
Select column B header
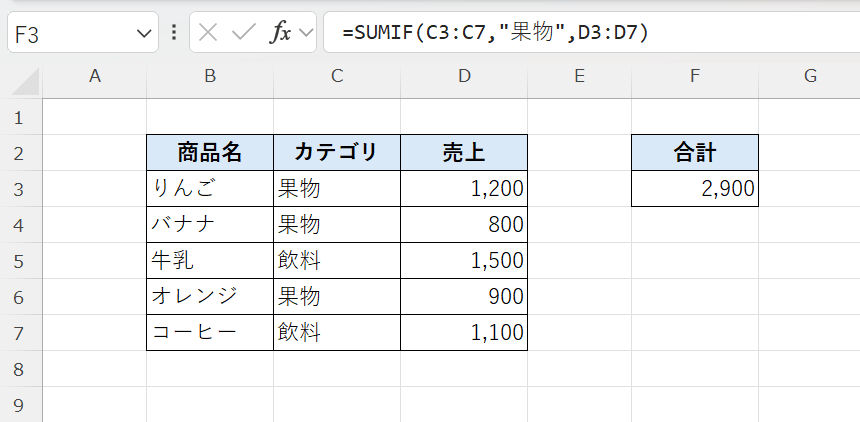pyautogui.click(x=209, y=76)
